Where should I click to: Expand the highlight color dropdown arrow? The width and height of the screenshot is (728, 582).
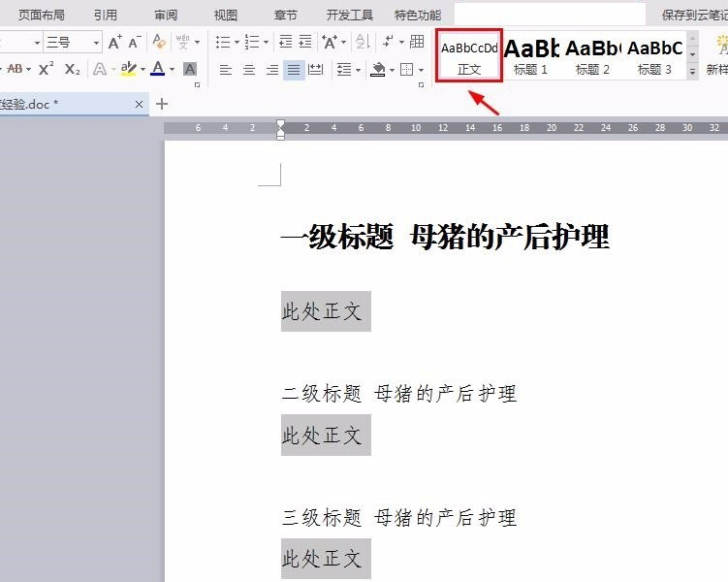coord(142,70)
